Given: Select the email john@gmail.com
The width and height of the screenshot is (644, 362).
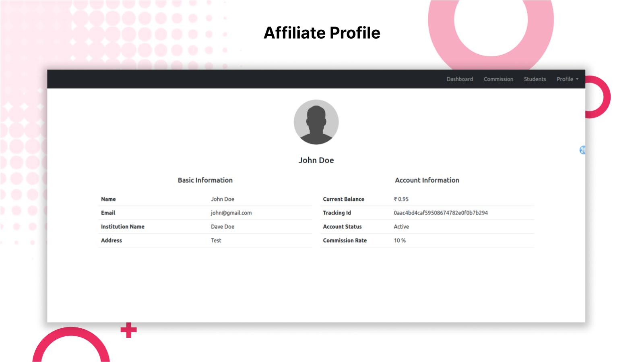Looking at the screenshot, I should 231,213.
